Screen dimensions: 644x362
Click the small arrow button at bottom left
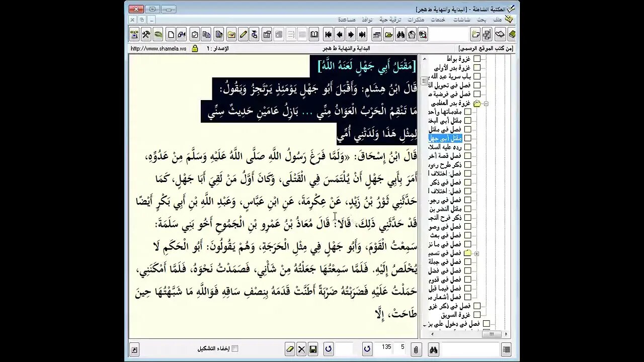(x=134, y=349)
